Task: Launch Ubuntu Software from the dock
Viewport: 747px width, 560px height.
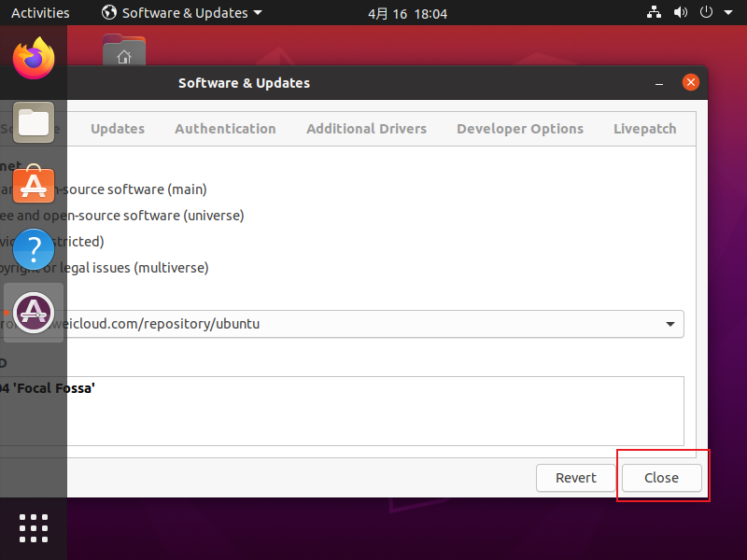Action: (34, 184)
